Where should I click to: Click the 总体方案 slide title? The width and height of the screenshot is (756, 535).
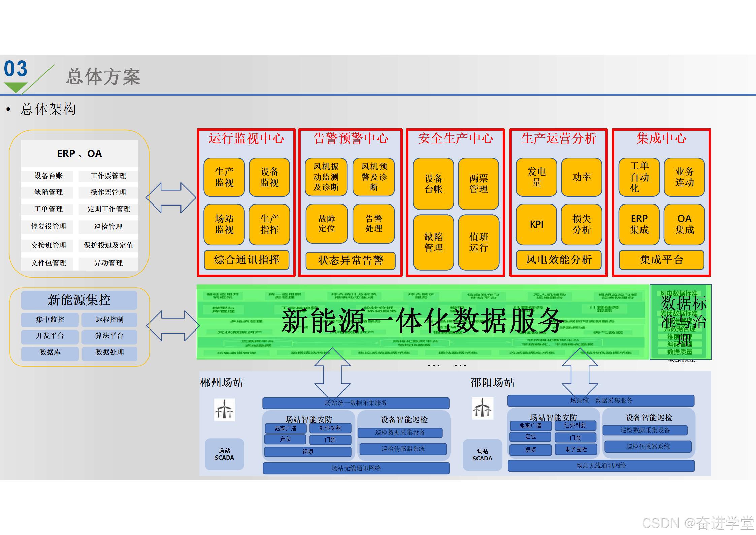point(103,76)
